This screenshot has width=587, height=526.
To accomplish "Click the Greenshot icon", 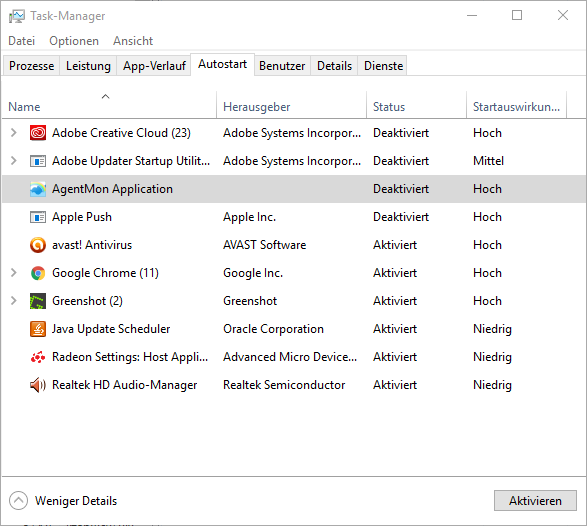I will [38, 301].
